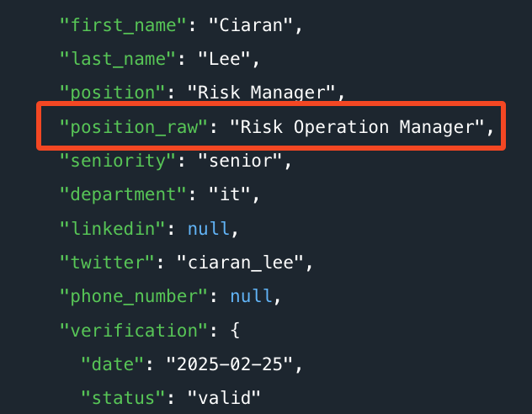Click the highlighted "position_raw" key

[134, 127]
